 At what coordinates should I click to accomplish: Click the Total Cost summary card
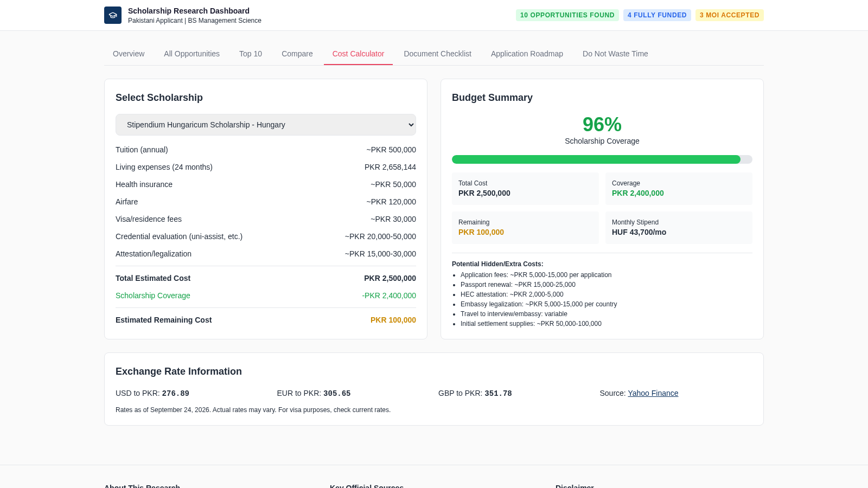click(525, 189)
